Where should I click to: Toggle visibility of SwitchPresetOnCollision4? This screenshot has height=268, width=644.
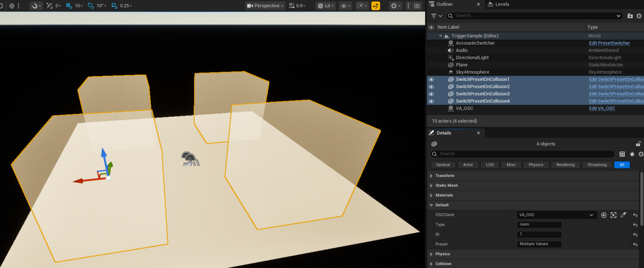pos(431,101)
